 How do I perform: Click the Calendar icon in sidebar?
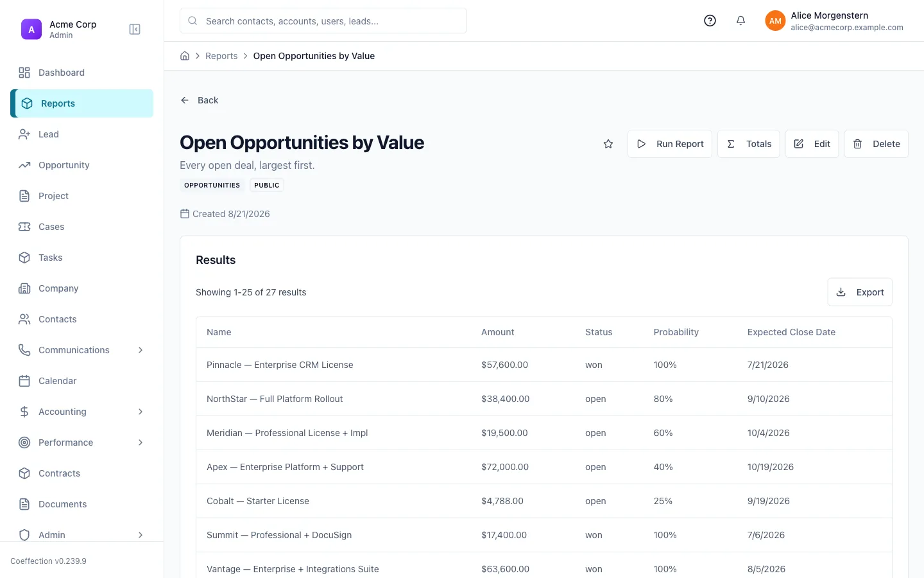[x=24, y=381]
